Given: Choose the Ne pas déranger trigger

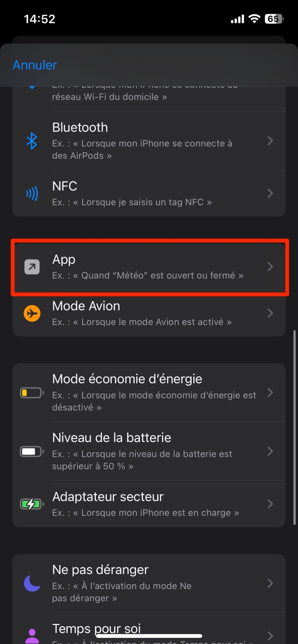Looking at the screenshot, I should tap(149, 583).
